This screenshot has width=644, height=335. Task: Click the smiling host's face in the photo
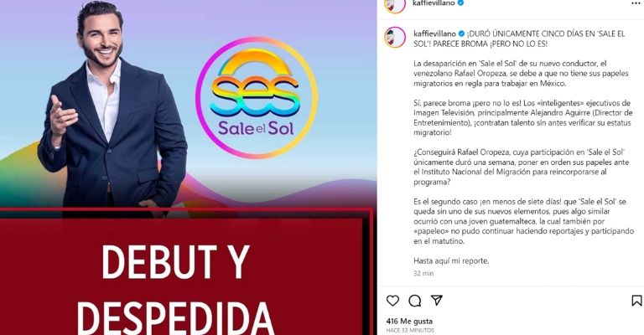pos(101,40)
